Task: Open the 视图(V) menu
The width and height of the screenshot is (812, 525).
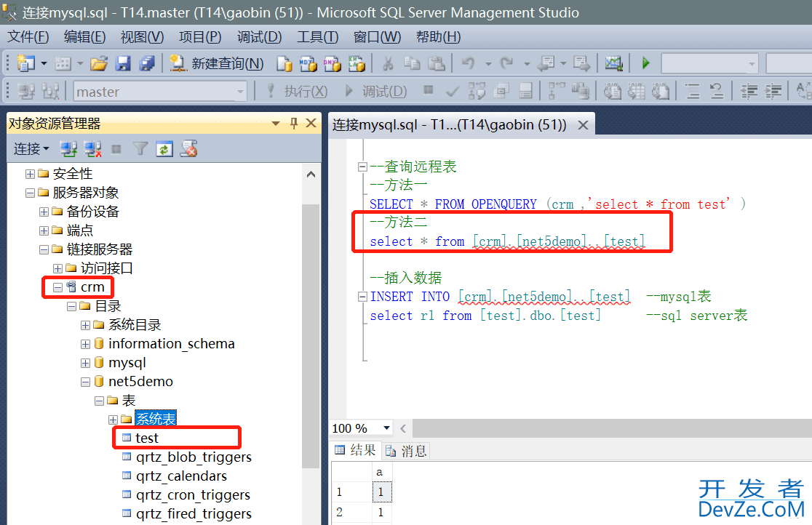Action: [x=142, y=37]
